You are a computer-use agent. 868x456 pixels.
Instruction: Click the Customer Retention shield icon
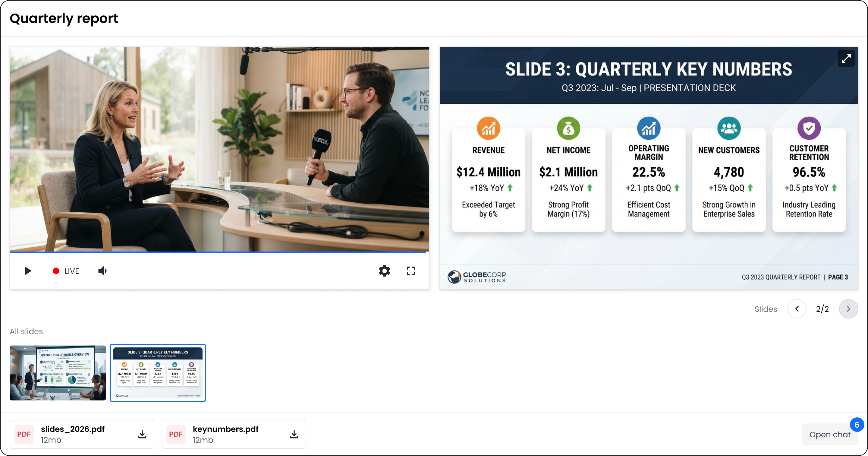point(809,128)
